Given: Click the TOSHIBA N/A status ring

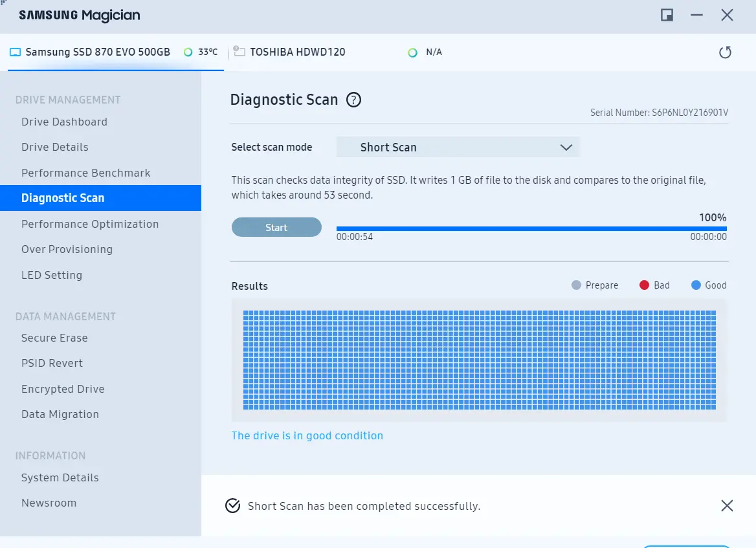Looking at the screenshot, I should click(412, 52).
